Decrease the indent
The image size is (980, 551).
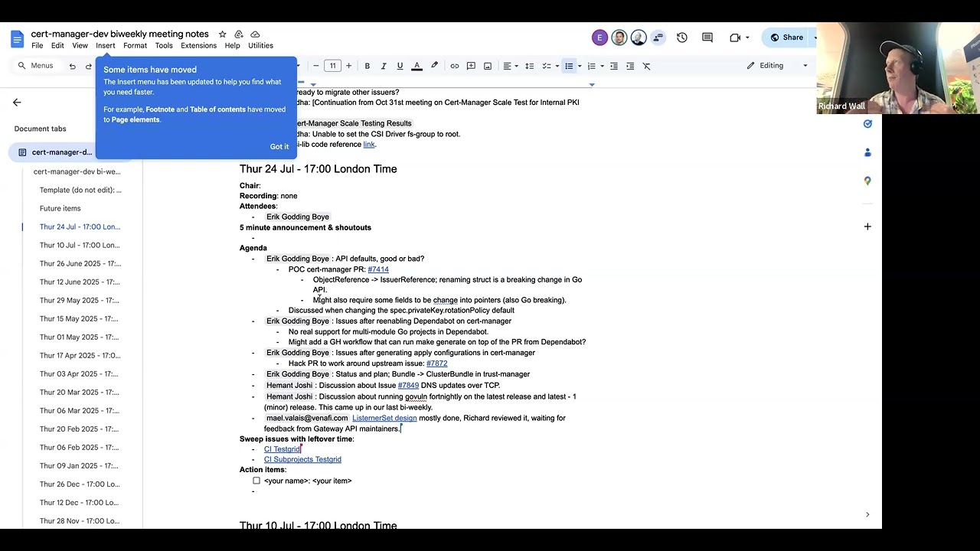point(614,66)
